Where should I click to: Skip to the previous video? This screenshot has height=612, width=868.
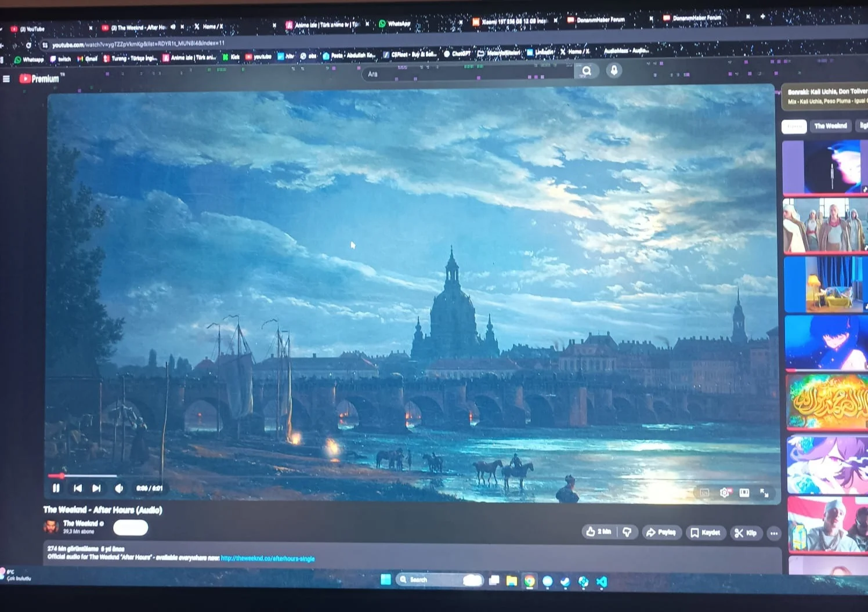pos(78,488)
